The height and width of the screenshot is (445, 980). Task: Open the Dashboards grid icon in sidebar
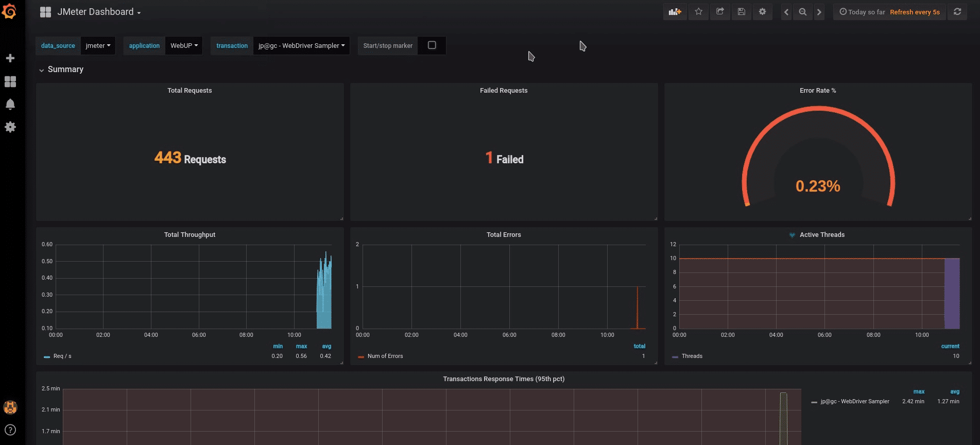pyautogui.click(x=10, y=81)
